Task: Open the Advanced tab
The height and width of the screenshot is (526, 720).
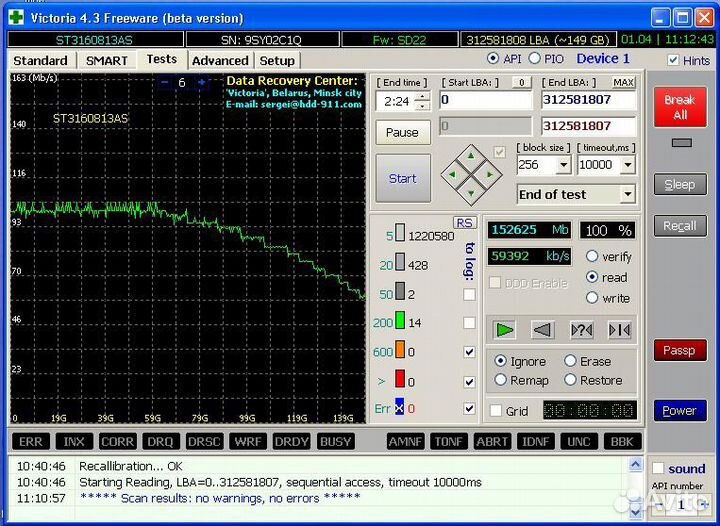Action: (x=219, y=60)
